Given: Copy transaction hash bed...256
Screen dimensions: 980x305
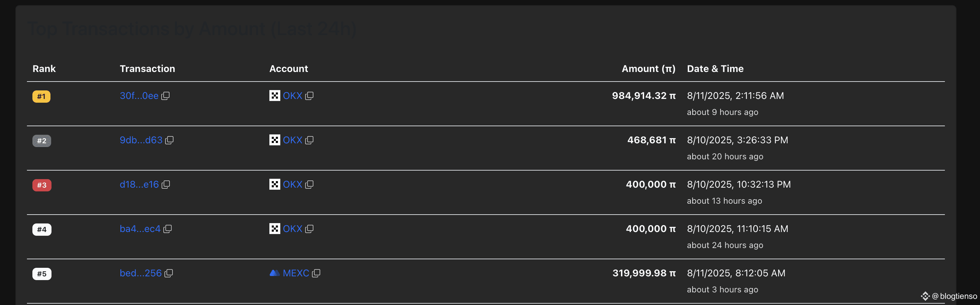Looking at the screenshot, I should [x=168, y=273].
